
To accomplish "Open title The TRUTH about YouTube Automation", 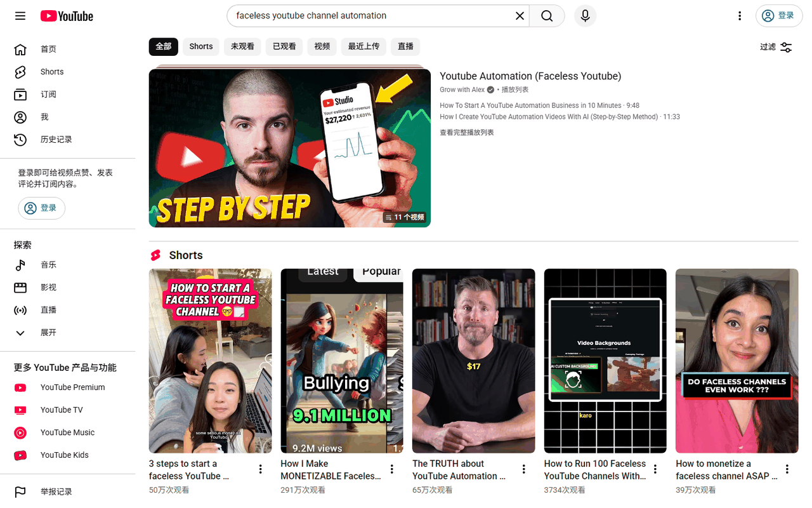I will pos(459,470).
